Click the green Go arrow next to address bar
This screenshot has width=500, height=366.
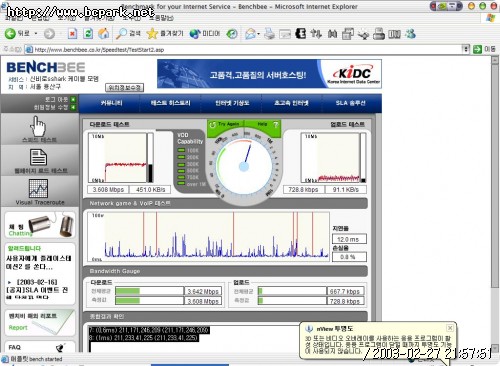tap(477, 49)
